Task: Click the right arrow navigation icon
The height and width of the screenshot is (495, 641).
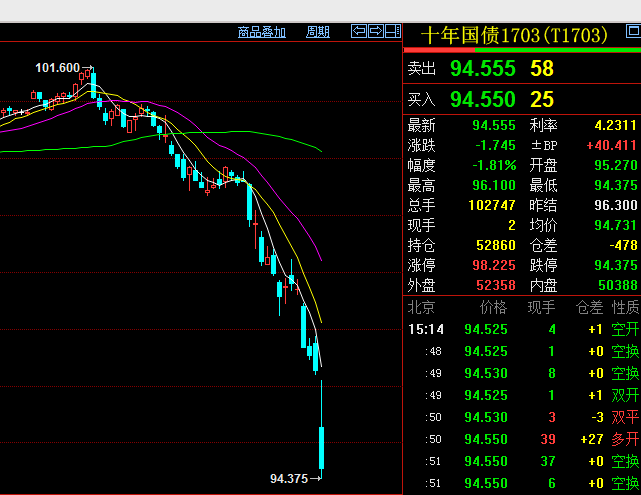Action: (x=376, y=31)
